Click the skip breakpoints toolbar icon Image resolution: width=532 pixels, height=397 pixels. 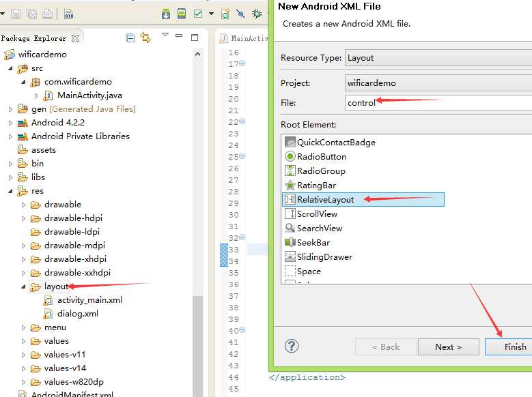pos(240,14)
